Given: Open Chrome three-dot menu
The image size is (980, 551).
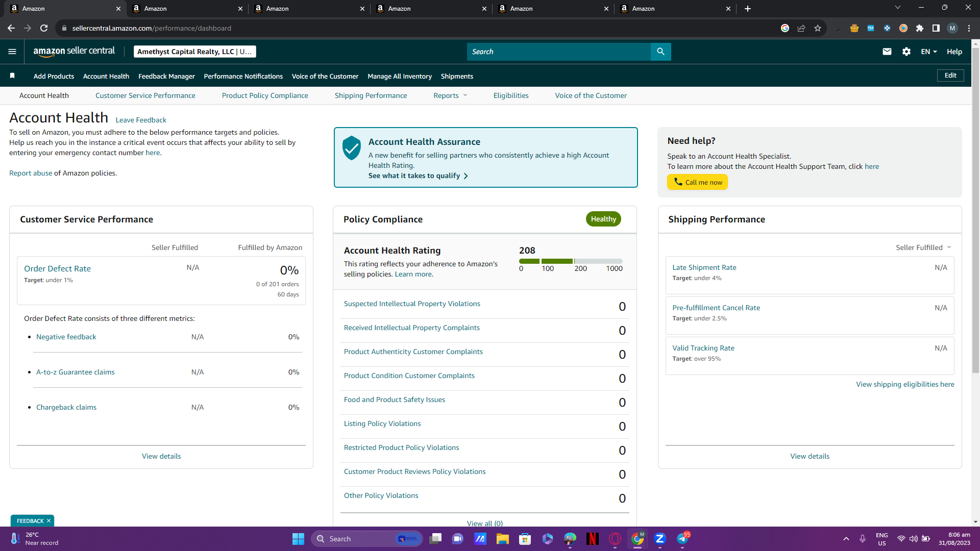Looking at the screenshot, I should (969, 28).
